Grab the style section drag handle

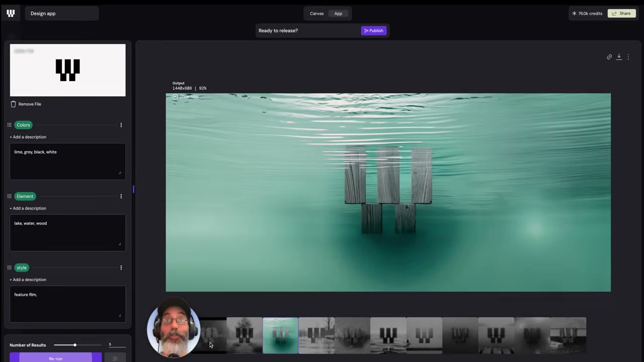point(9,267)
